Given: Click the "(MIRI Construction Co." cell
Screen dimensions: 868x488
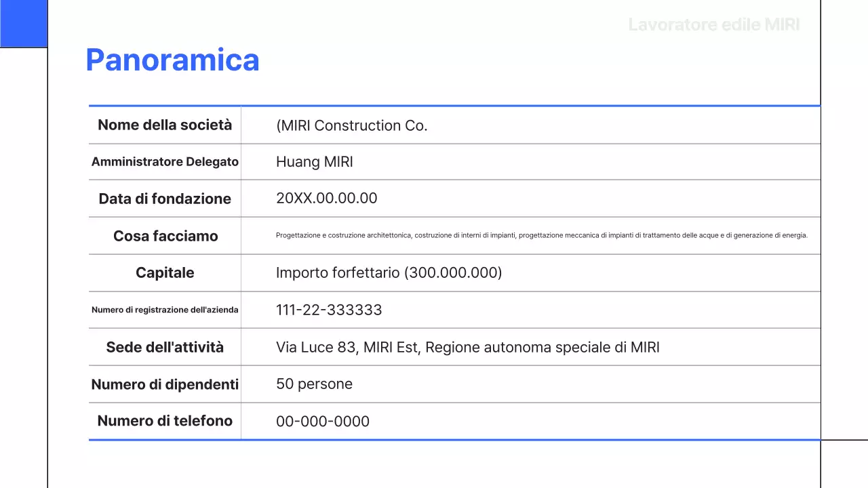Looking at the screenshot, I should click(353, 125).
